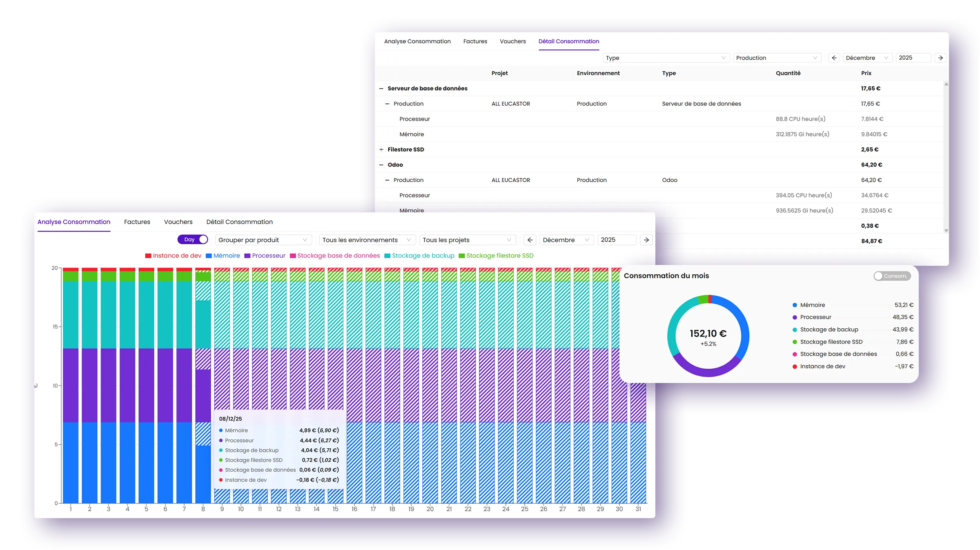Go to previous month in Analyse Consommation
This screenshot has height=550, width=980.
click(530, 240)
